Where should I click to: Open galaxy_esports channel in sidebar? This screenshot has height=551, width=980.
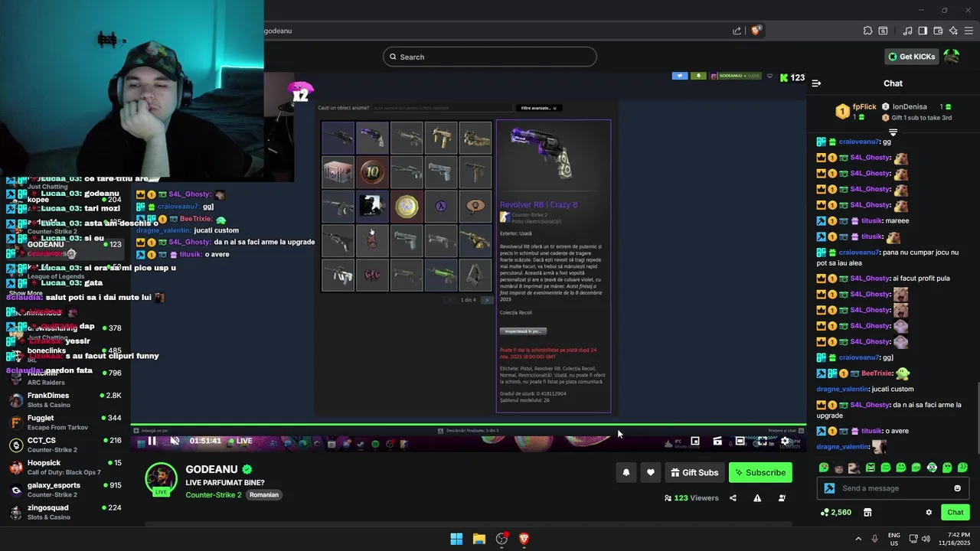pos(64,490)
